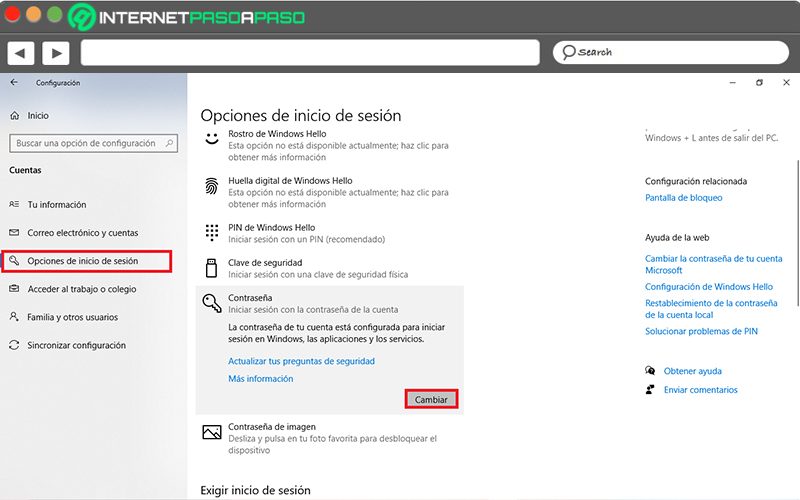Open the Pantalla de bloqueo link

tap(684, 197)
